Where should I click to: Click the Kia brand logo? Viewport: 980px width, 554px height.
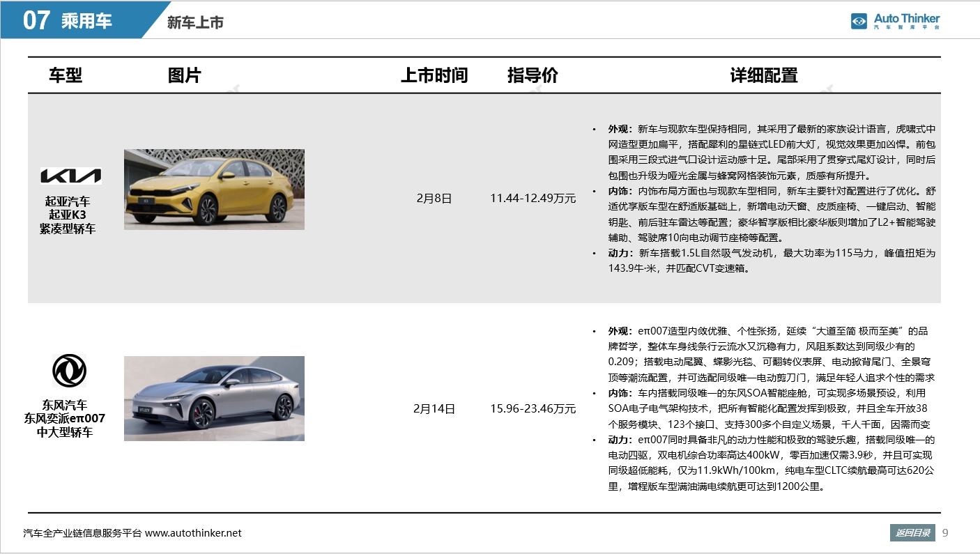(x=71, y=176)
